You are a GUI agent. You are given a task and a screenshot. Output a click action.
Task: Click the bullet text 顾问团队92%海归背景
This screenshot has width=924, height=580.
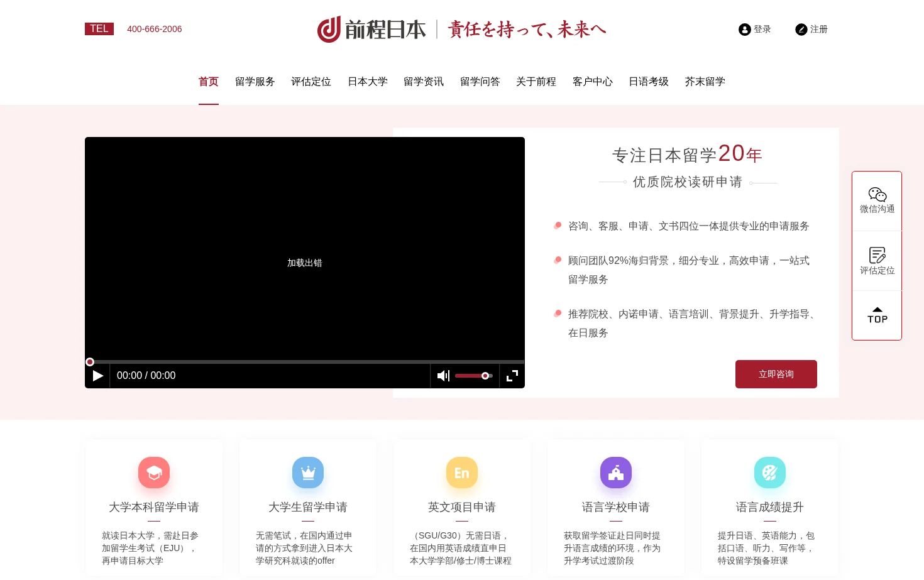pyautogui.click(x=689, y=270)
